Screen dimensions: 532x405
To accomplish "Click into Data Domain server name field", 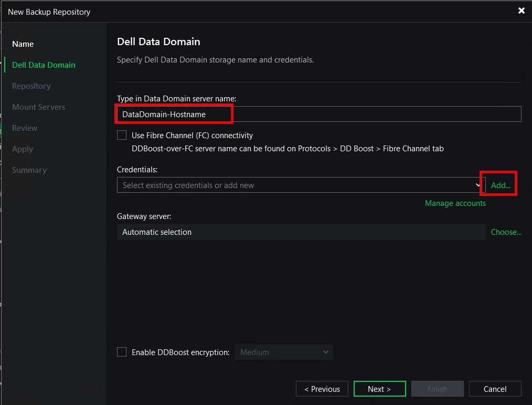I will [318, 114].
